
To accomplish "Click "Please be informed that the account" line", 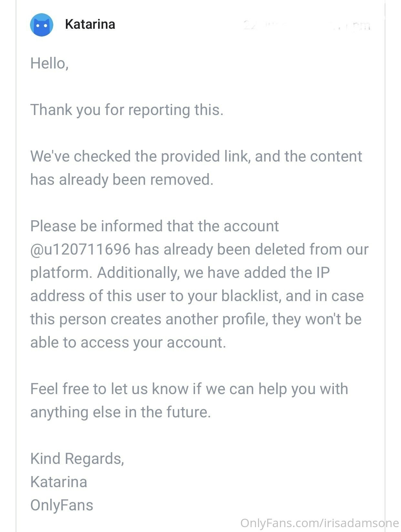I will pyautogui.click(x=154, y=226).
